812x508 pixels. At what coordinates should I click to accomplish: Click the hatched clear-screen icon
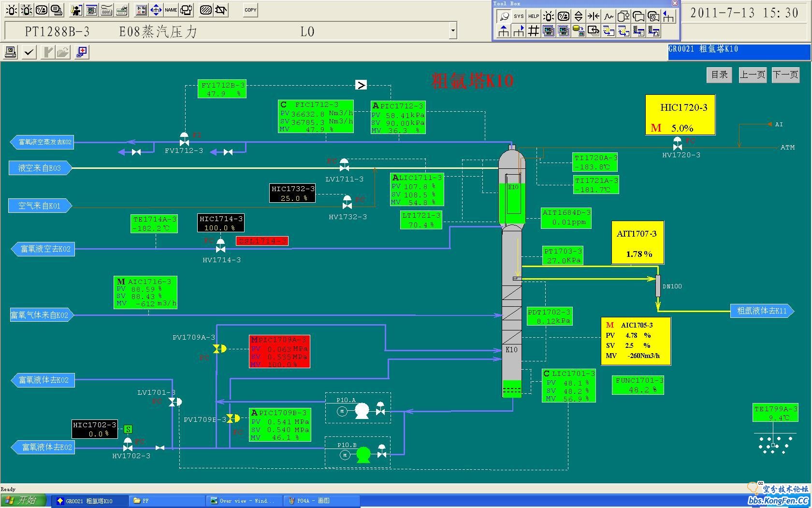(206, 10)
